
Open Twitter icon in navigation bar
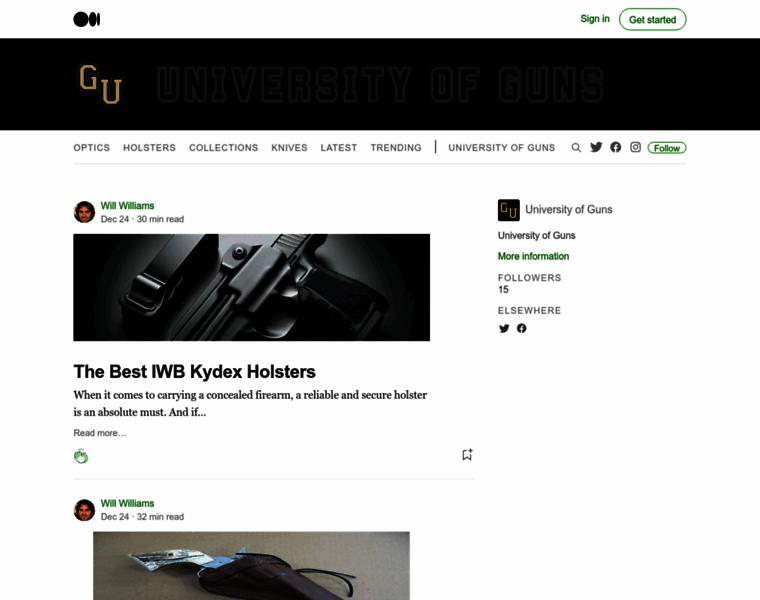pyautogui.click(x=596, y=147)
